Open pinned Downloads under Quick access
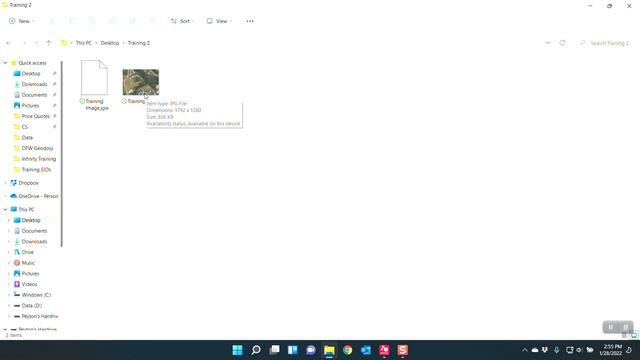Image resolution: width=640 pixels, height=360 pixels. point(34,84)
